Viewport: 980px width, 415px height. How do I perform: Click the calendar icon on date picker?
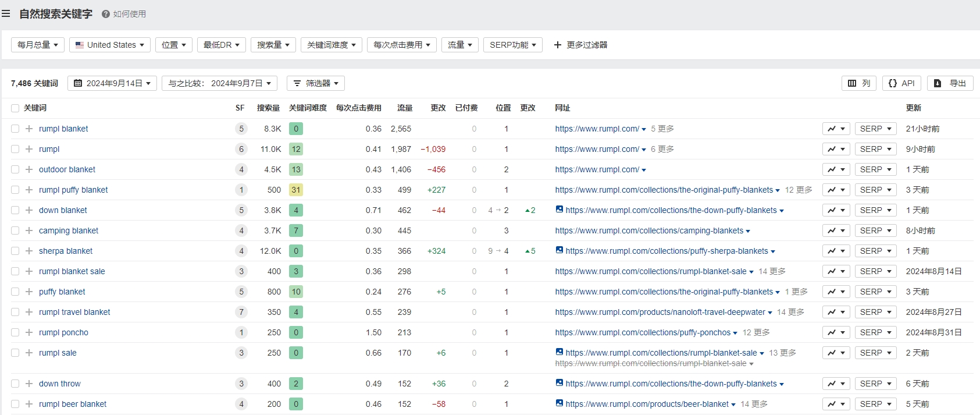tap(78, 83)
